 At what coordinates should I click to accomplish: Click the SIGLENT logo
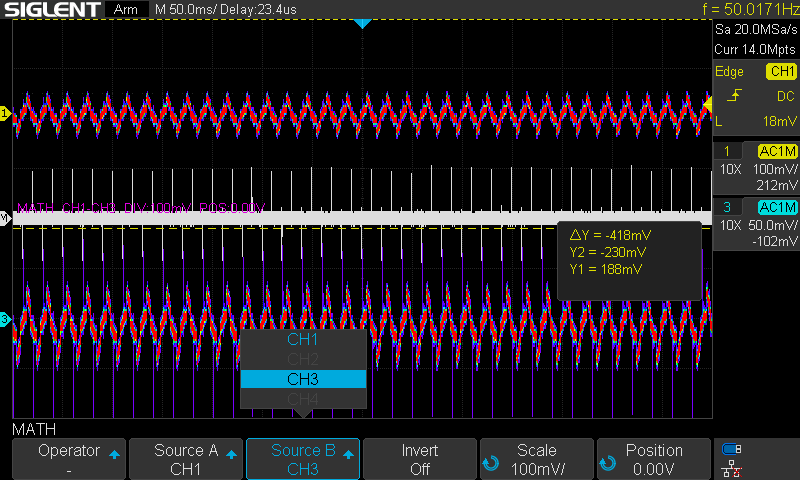(53, 9)
